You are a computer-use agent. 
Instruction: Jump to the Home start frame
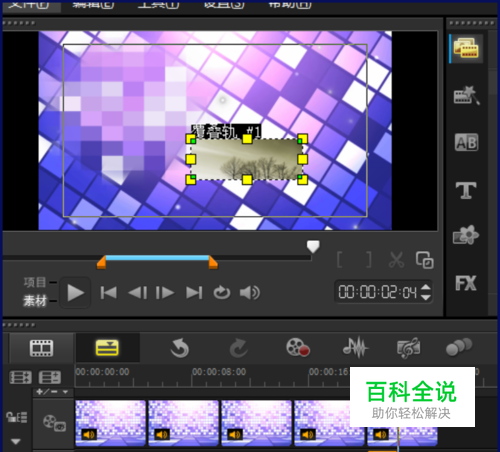(x=109, y=293)
